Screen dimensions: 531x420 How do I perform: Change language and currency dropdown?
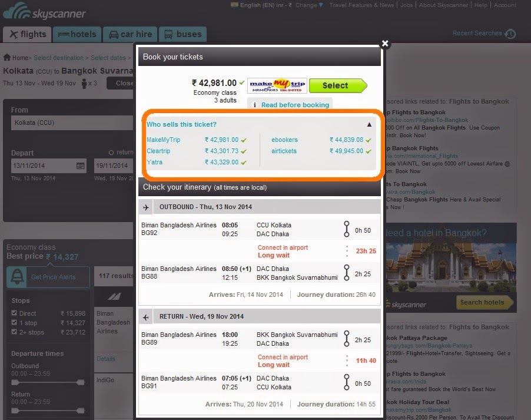(309, 5)
